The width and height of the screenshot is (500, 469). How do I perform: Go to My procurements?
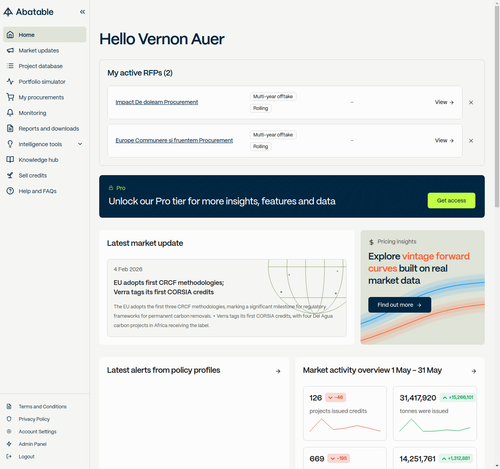pyautogui.click(x=45, y=97)
